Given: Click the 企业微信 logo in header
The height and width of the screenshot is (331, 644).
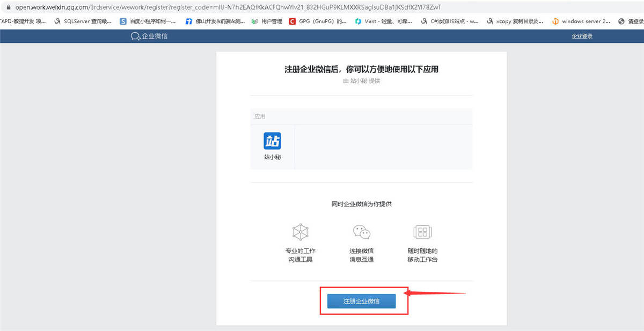Looking at the screenshot, I should pos(149,36).
